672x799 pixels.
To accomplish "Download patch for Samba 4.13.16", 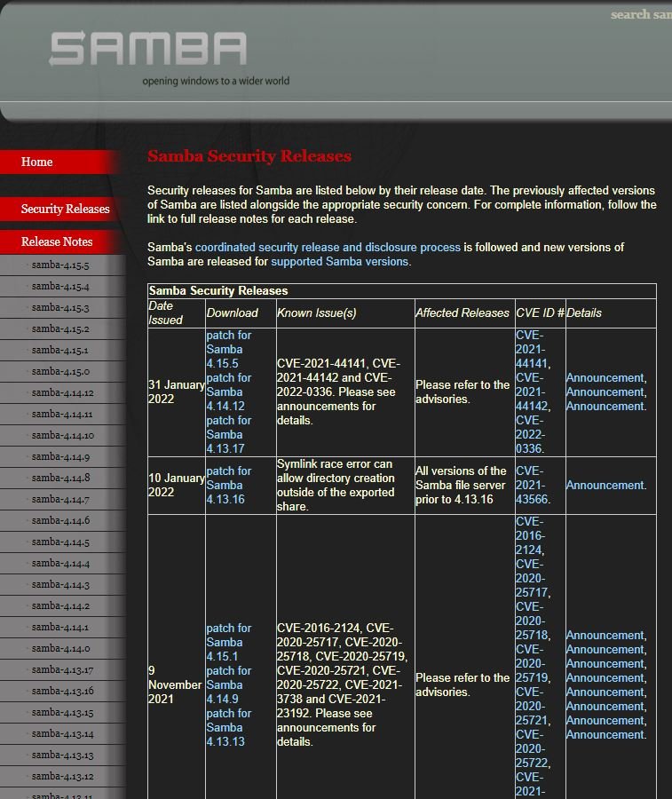I will click(x=228, y=485).
